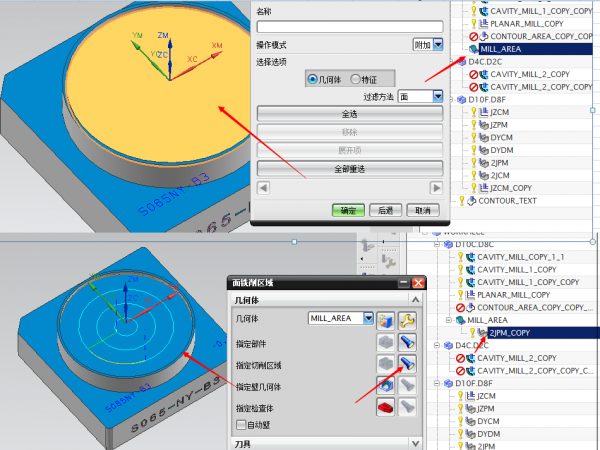Click the operation icon beside CONTOUR_TEXT
The width and height of the screenshot is (600, 450).
[472, 201]
